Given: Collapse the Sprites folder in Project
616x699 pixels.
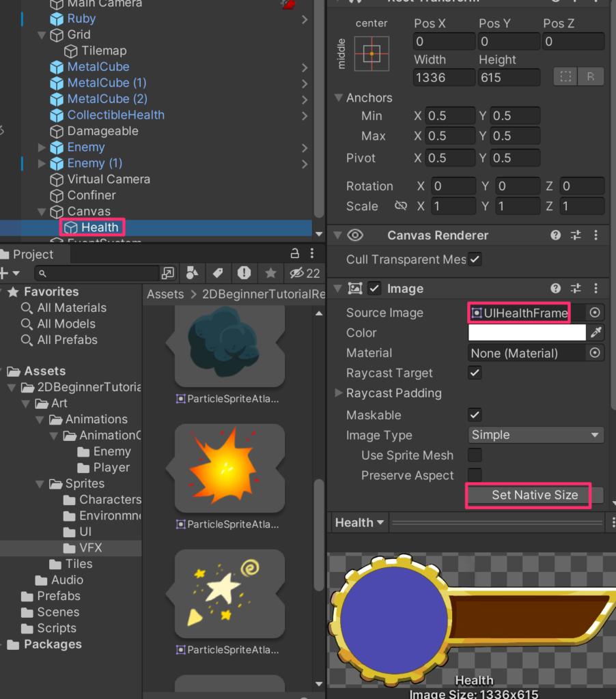Looking at the screenshot, I should [x=40, y=484].
